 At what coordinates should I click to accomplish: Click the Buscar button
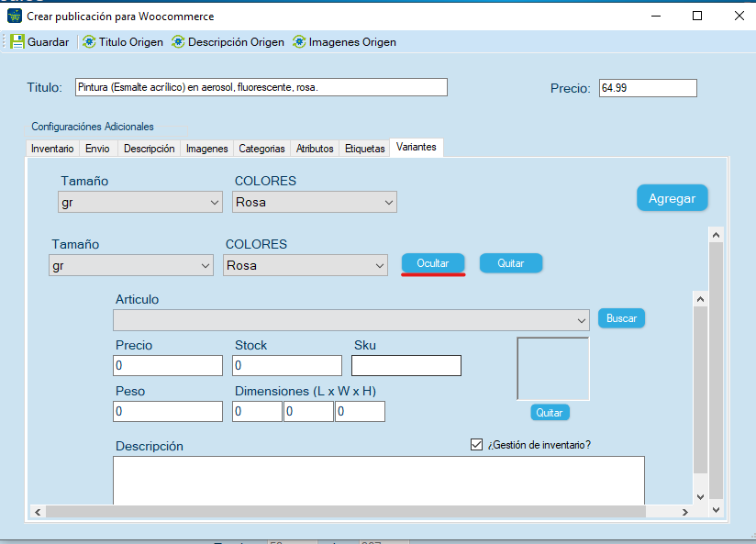coord(621,318)
